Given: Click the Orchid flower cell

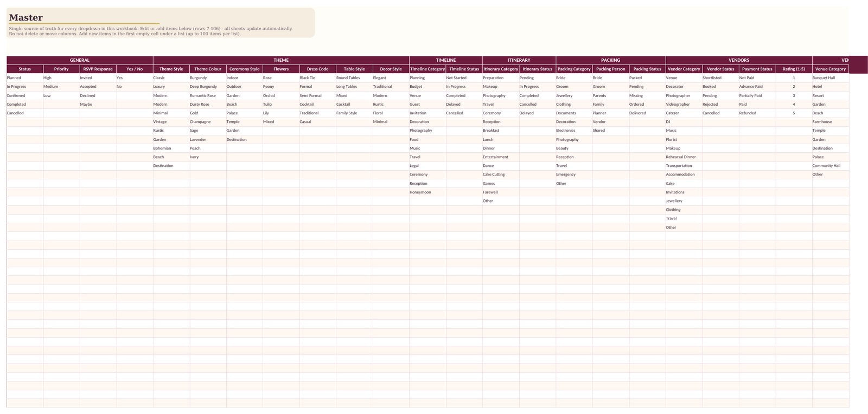Looking at the screenshot, I should [281, 96].
